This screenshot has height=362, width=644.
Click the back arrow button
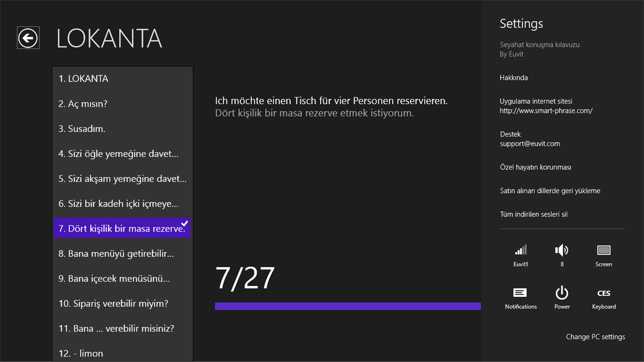pyautogui.click(x=28, y=38)
